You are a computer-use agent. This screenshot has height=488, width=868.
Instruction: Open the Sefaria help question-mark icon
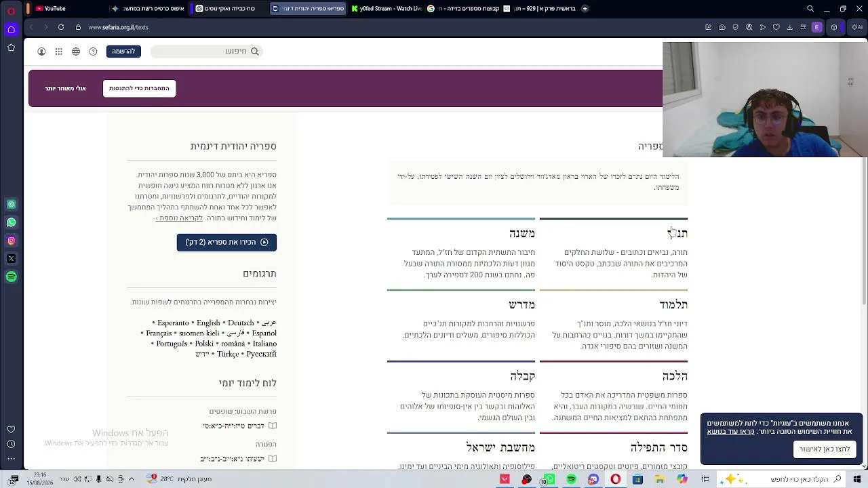pyautogui.click(x=93, y=52)
